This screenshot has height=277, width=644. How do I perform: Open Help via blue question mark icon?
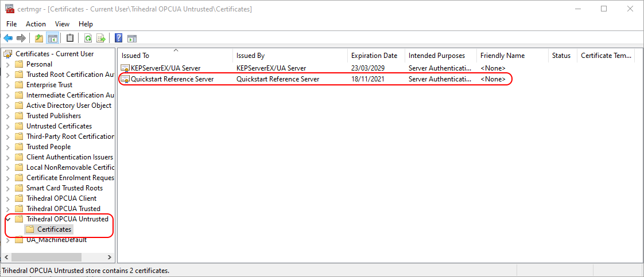tap(118, 38)
